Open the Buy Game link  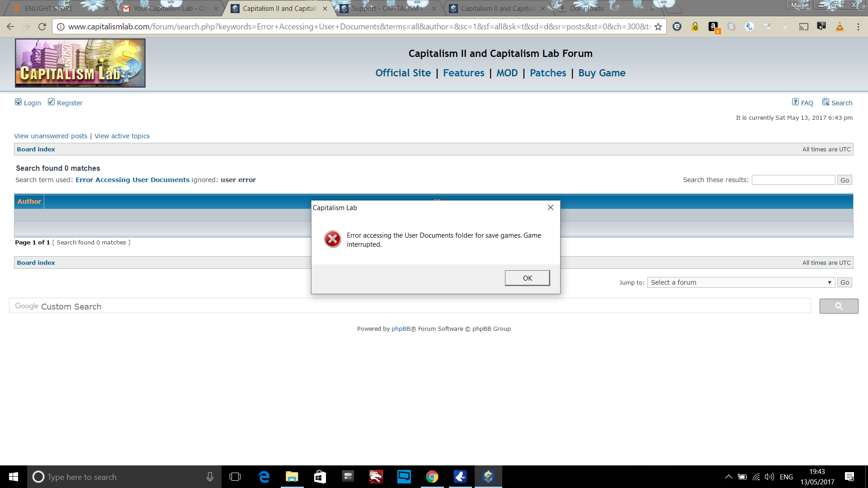(x=602, y=73)
